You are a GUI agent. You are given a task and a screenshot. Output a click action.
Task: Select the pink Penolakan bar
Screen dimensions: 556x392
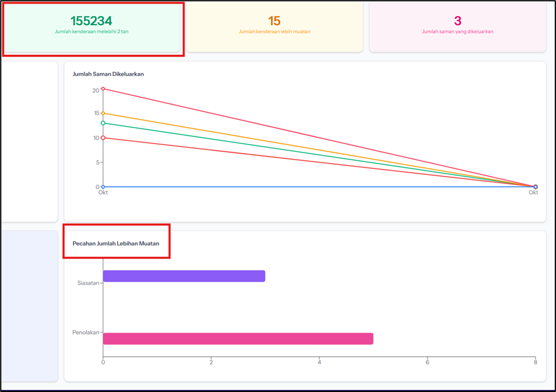pyautogui.click(x=238, y=338)
